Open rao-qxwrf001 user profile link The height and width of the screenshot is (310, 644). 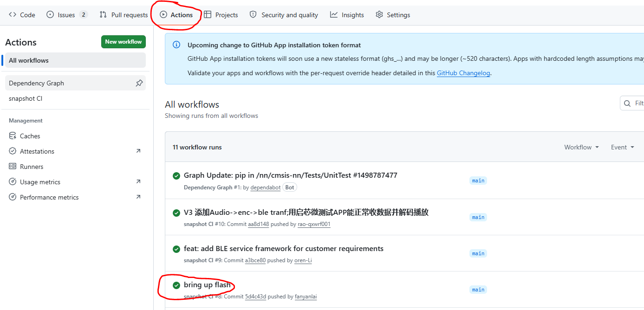tap(314, 224)
